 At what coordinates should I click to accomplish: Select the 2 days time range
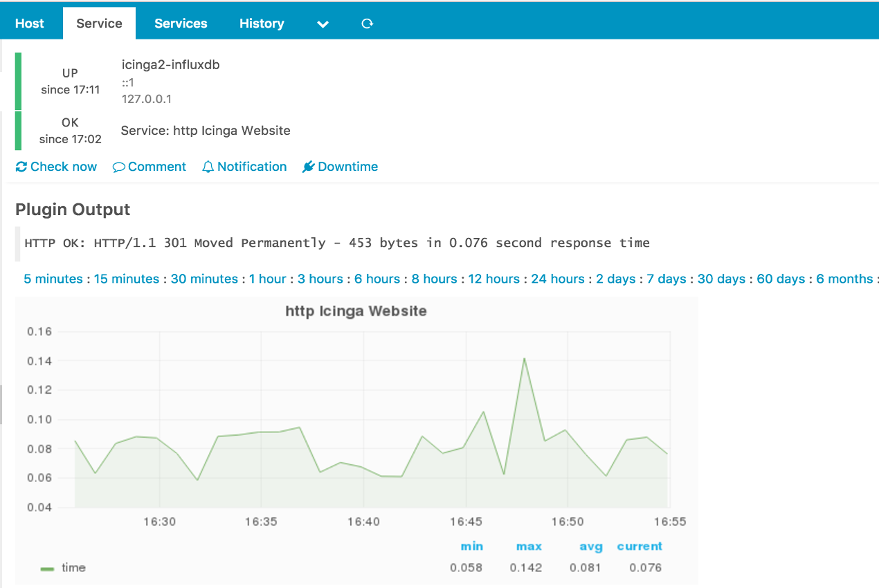[616, 279]
